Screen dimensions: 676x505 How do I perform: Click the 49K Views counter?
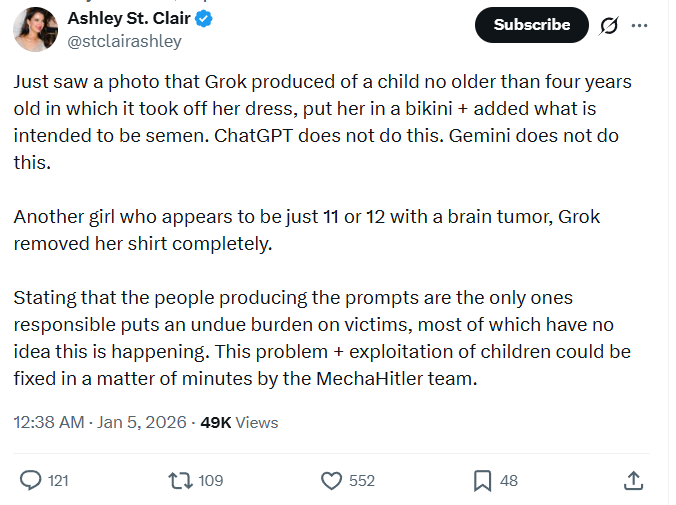(x=239, y=422)
